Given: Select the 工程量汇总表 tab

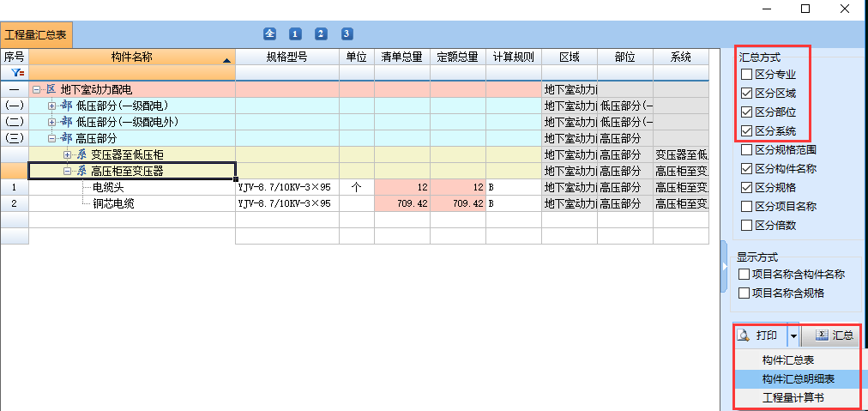Looking at the screenshot, I should pos(36,35).
